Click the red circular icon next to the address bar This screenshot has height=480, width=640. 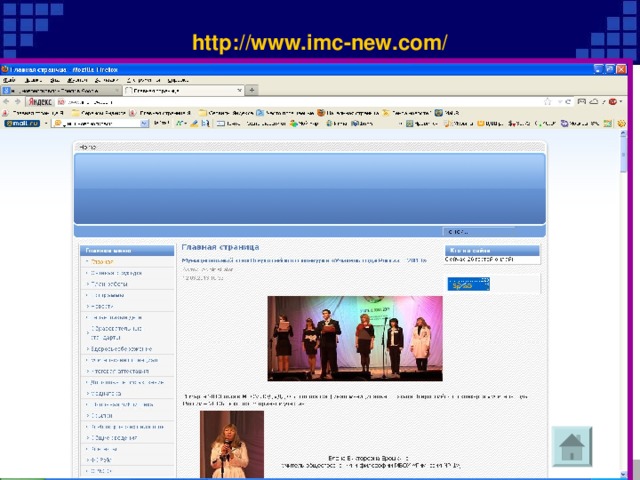[613, 102]
